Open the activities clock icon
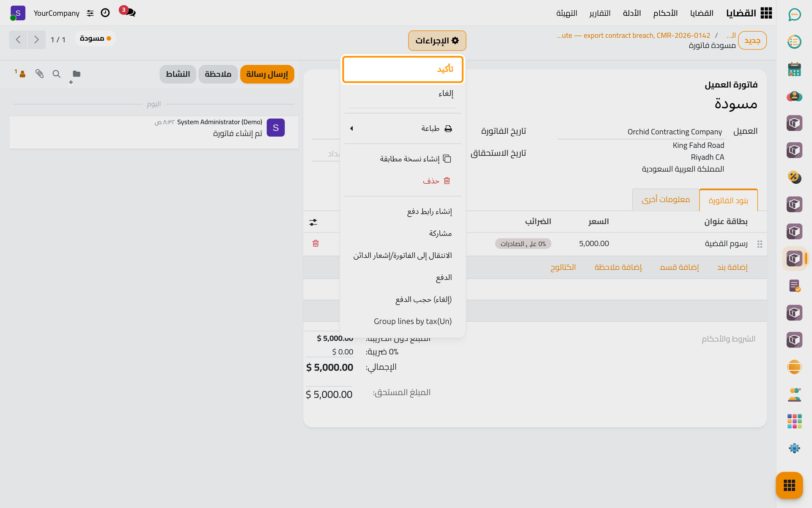 tap(105, 13)
